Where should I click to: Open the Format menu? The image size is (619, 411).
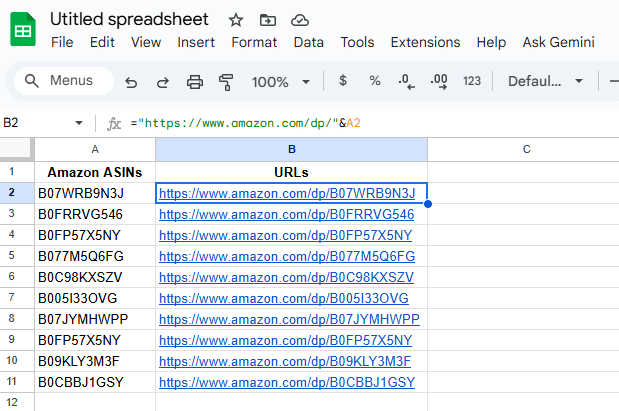tap(254, 42)
